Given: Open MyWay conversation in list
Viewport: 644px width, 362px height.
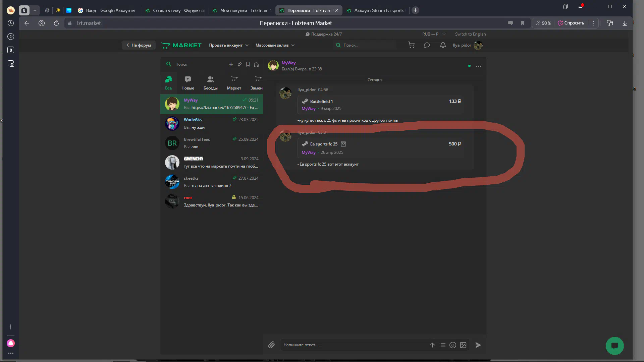Looking at the screenshot, I should tap(212, 104).
